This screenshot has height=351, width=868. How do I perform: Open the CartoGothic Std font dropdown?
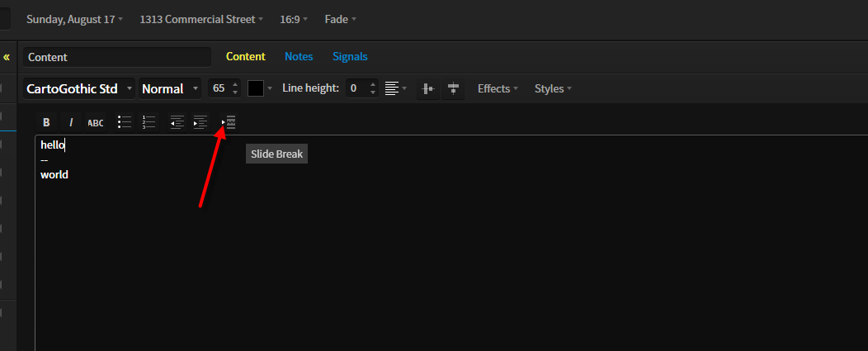[79, 88]
